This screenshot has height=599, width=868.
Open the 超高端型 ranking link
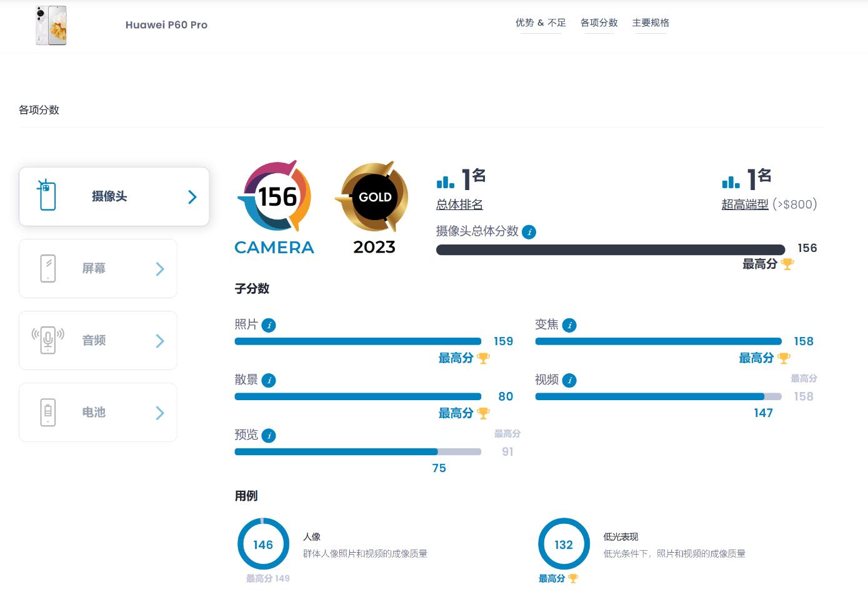point(745,204)
